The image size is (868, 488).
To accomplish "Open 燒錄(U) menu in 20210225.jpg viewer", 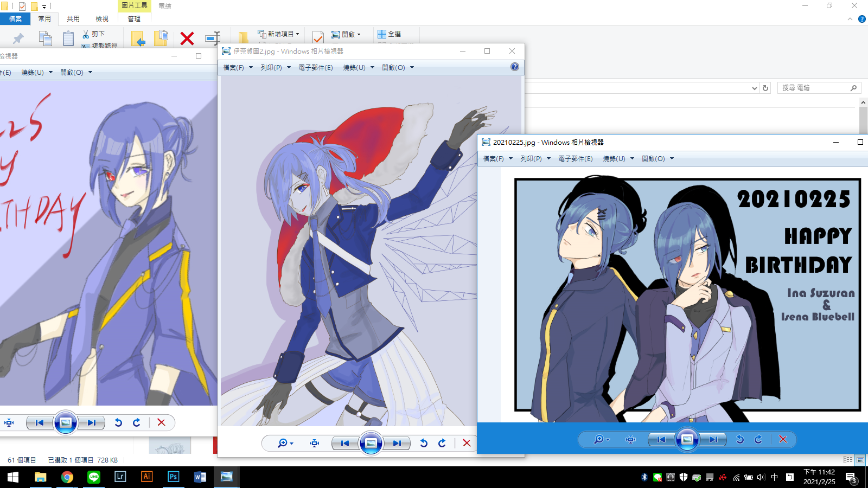I will pyautogui.click(x=618, y=159).
